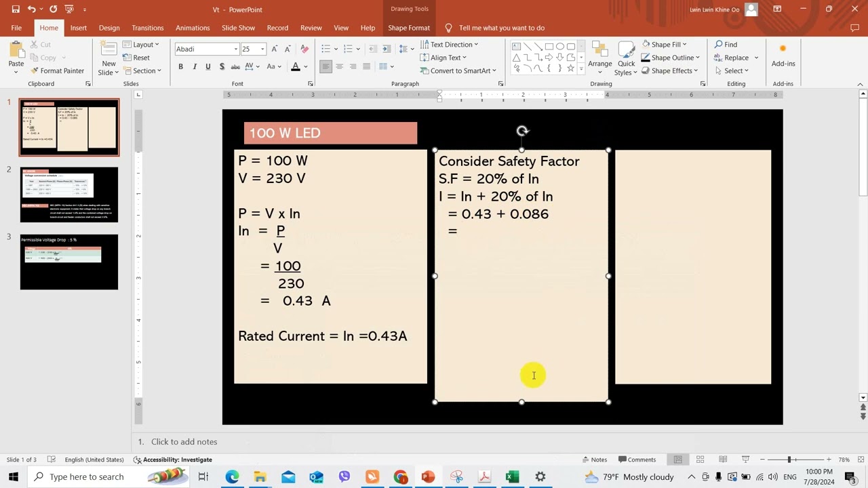Toggle Italic formatting

(x=195, y=66)
